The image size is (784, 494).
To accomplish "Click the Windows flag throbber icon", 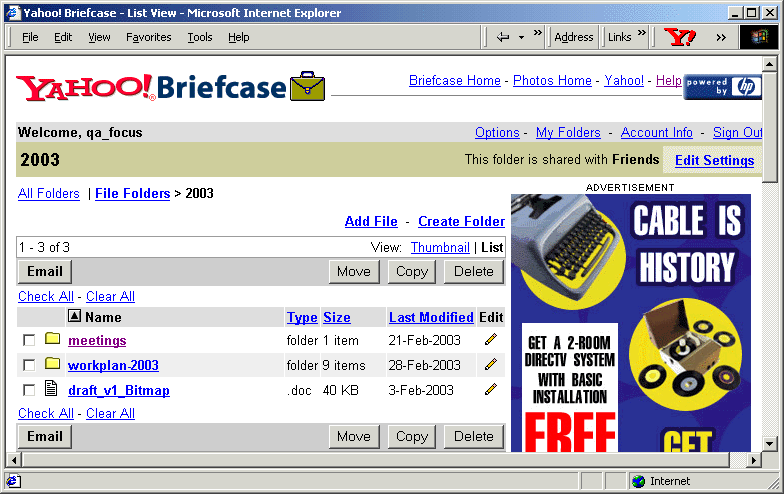I will pyautogui.click(x=758, y=37).
